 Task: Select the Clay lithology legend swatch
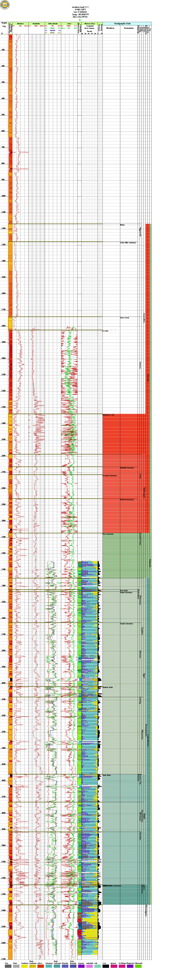click(x=8, y=967)
